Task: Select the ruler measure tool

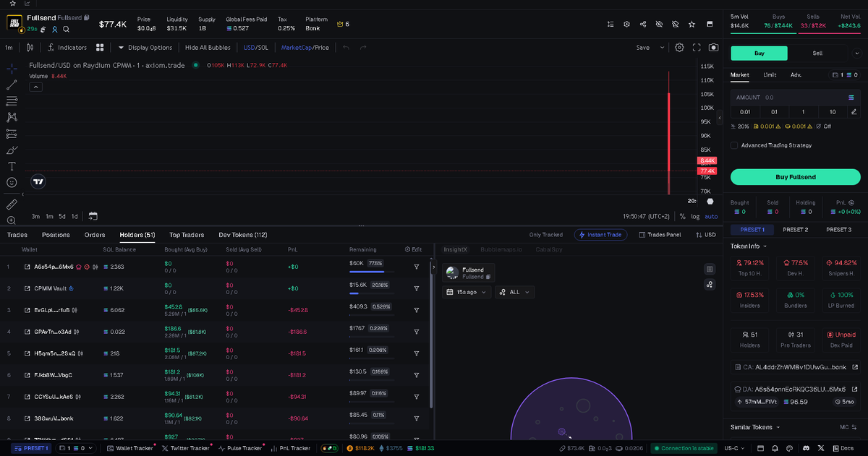Action: (x=12, y=205)
